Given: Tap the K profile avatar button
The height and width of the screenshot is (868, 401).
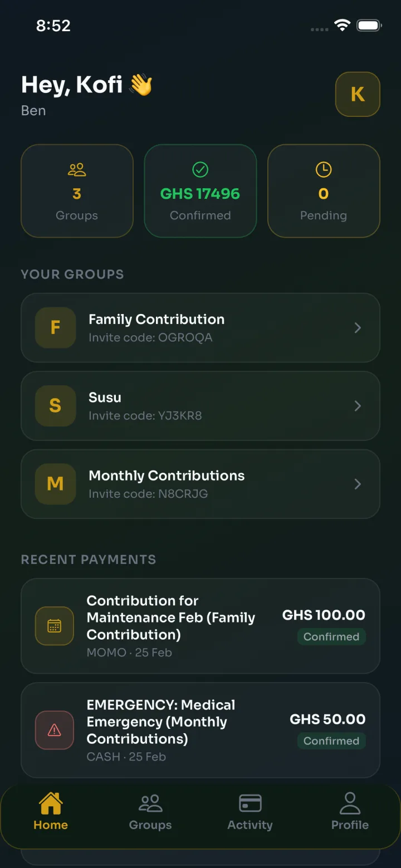Looking at the screenshot, I should pos(358,94).
